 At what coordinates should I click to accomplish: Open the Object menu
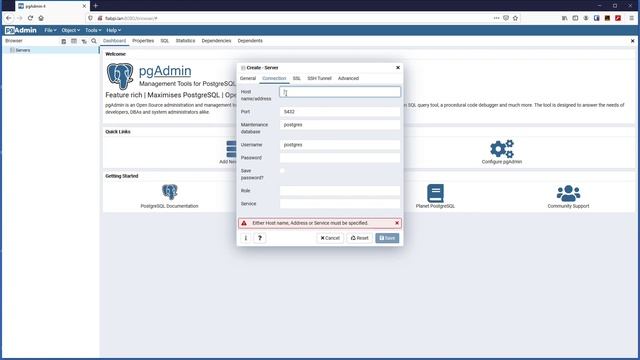(71, 30)
